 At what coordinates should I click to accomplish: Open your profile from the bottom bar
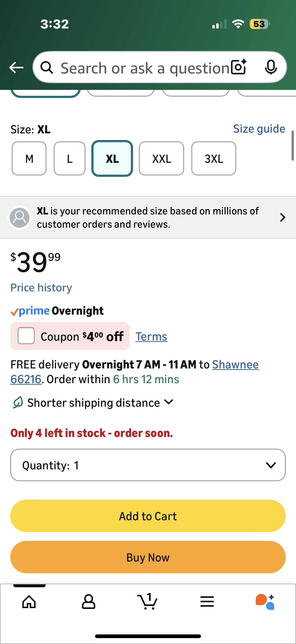coord(89,602)
